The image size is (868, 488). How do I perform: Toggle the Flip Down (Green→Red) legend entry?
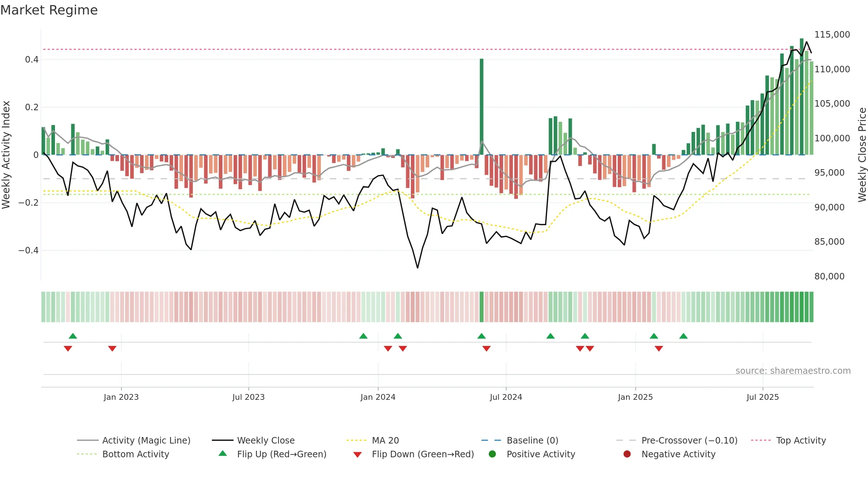413,454
